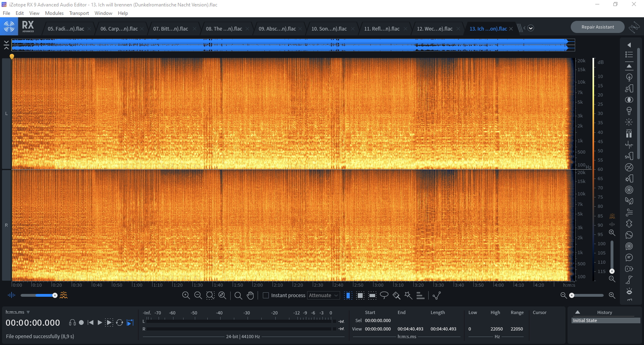
Task: Switch to the 08. The ...n).flac tab
Action: pyautogui.click(x=224, y=29)
